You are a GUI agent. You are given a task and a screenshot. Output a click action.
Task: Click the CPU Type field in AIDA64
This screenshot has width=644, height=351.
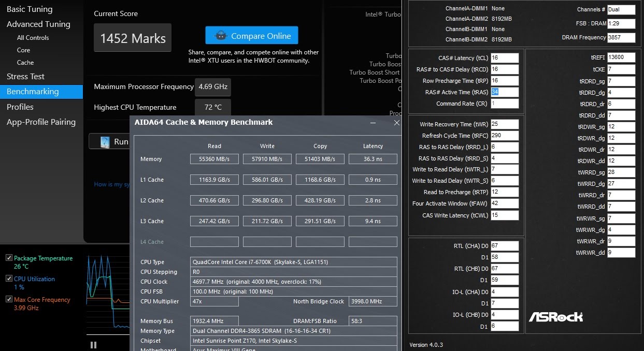[x=294, y=262]
